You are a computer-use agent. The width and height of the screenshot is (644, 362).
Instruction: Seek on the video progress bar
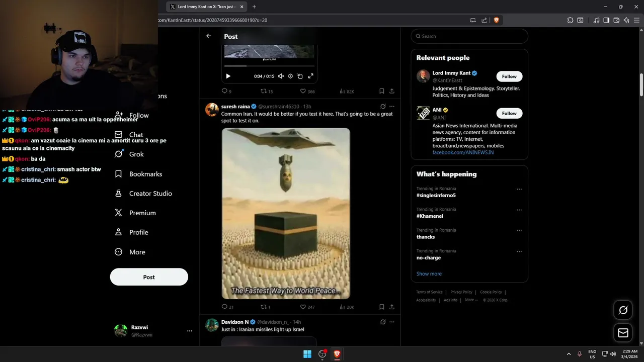click(269, 66)
